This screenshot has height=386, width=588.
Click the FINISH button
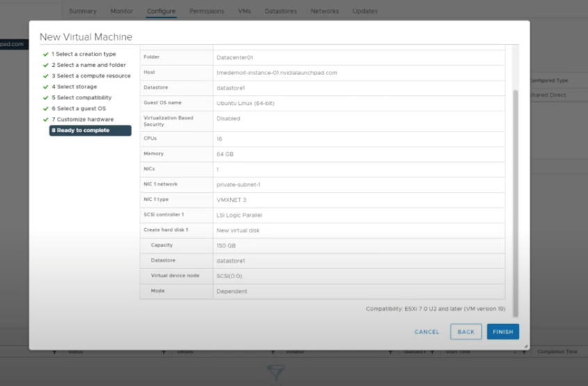[503, 332]
